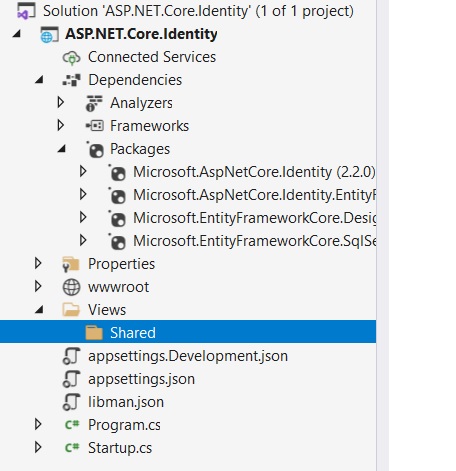Viewport: 456px width, 471px height.
Task: Select Microsoft.AspNetCore.Identity.EntityF text
Action: coord(254,195)
